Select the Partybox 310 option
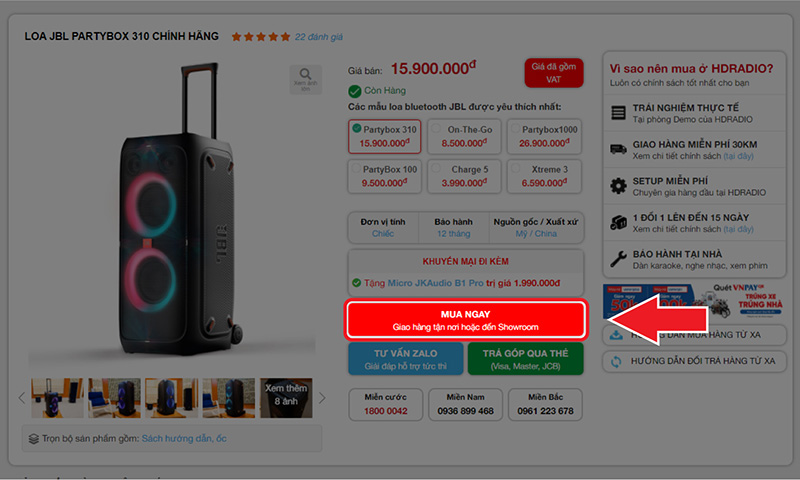800x480 pixels. tap(385, 137)
